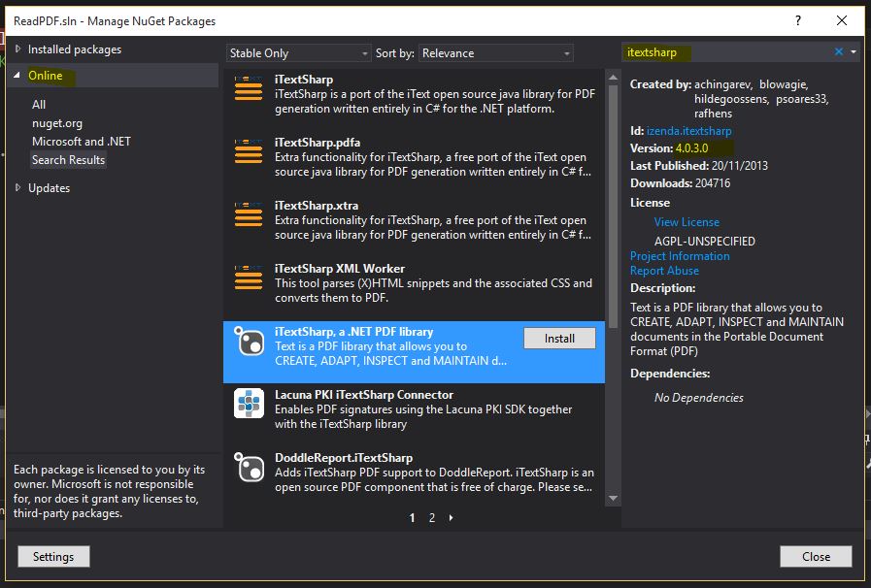Screen dimensions: 871x588
Task: Click the Lacuna PKI Connector package icon
Action: (x=249, y=403)
